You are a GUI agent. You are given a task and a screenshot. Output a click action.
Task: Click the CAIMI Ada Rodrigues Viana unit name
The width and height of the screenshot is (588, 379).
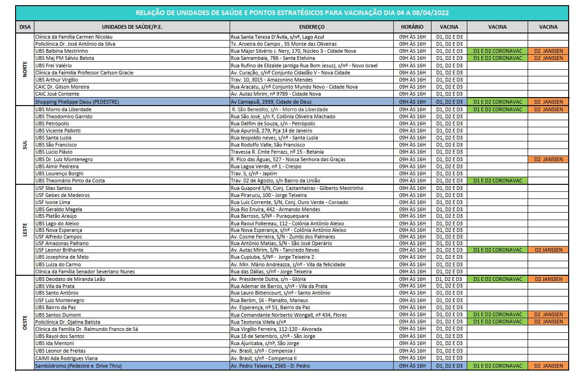click(66, 358)
